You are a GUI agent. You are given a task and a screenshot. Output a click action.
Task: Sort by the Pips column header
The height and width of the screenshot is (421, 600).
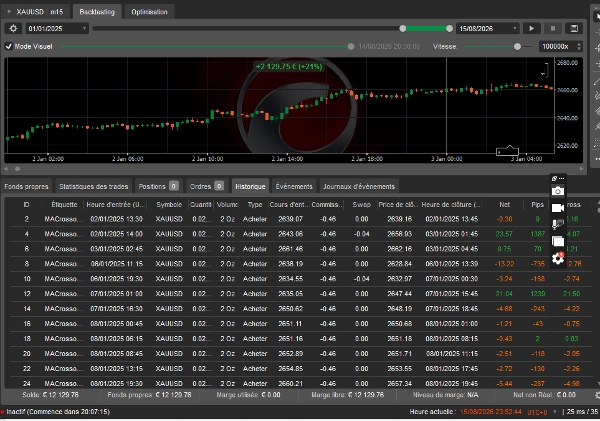tap(537, 205)
